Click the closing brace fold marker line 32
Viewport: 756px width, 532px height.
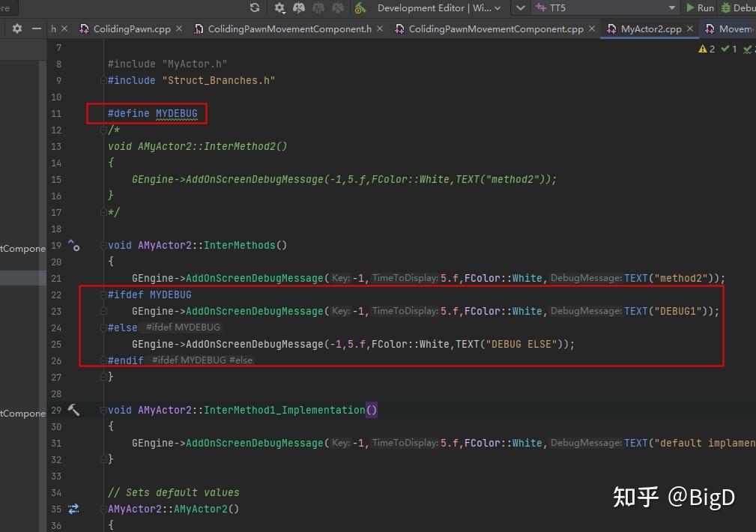click(x=103, y=459)
